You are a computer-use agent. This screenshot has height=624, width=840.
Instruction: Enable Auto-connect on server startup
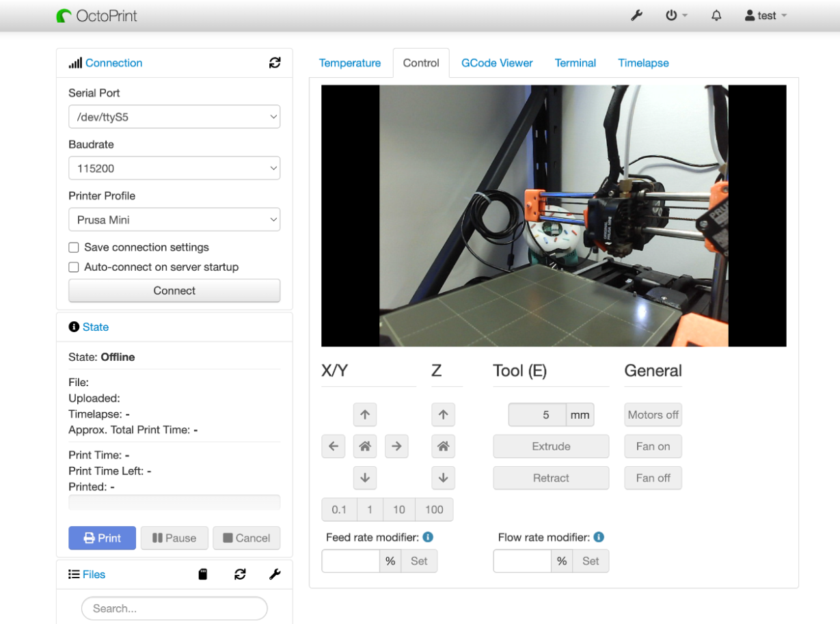point(74,267)
